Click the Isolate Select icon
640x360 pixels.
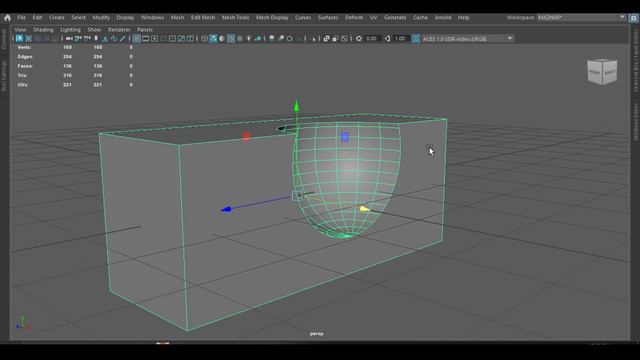pos(313,38)
